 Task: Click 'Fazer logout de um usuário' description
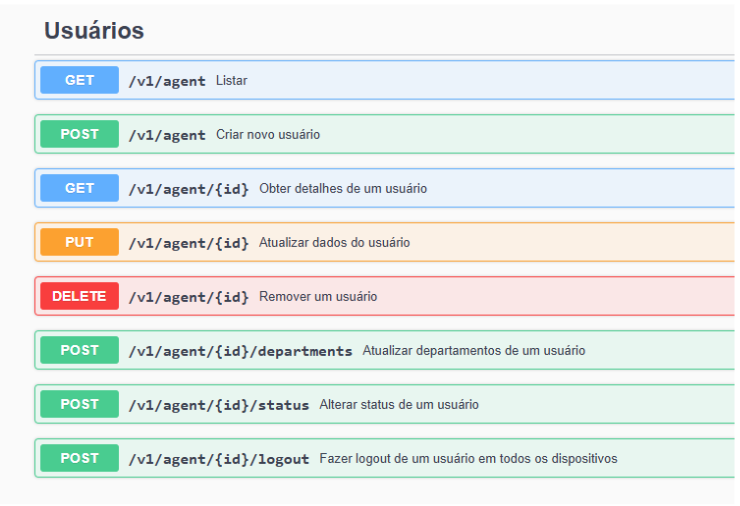(x=468, y=459)
